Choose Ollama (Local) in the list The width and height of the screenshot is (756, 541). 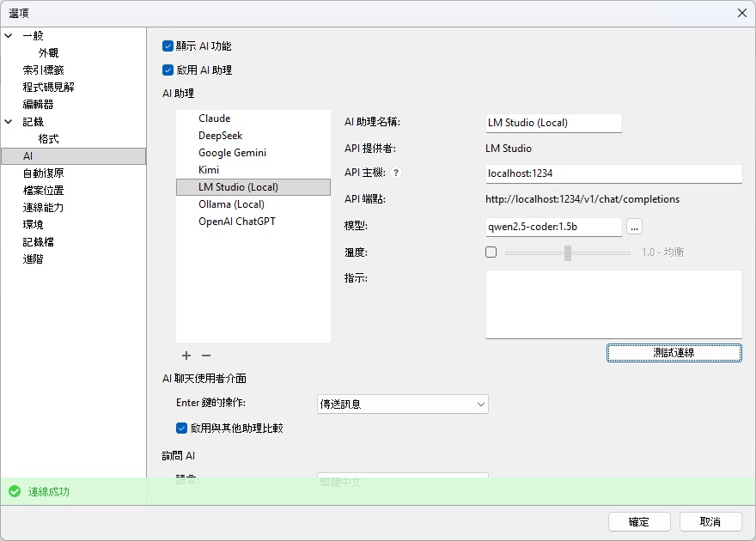(x=253, y=204)
